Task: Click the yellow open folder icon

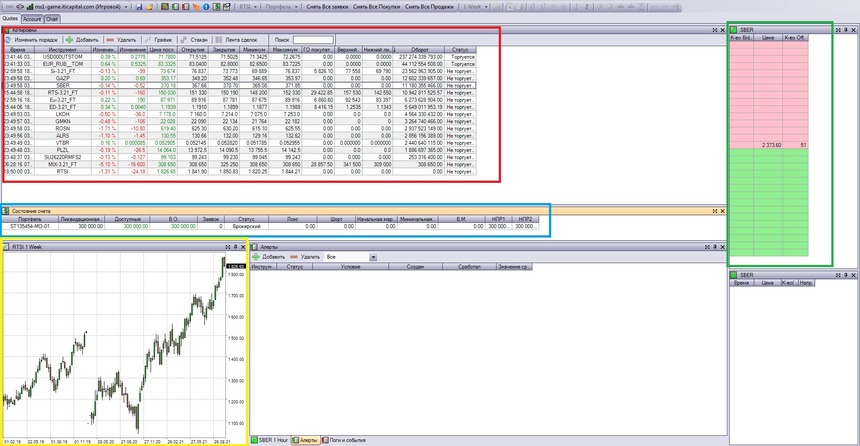Action: tap(149, 7)
